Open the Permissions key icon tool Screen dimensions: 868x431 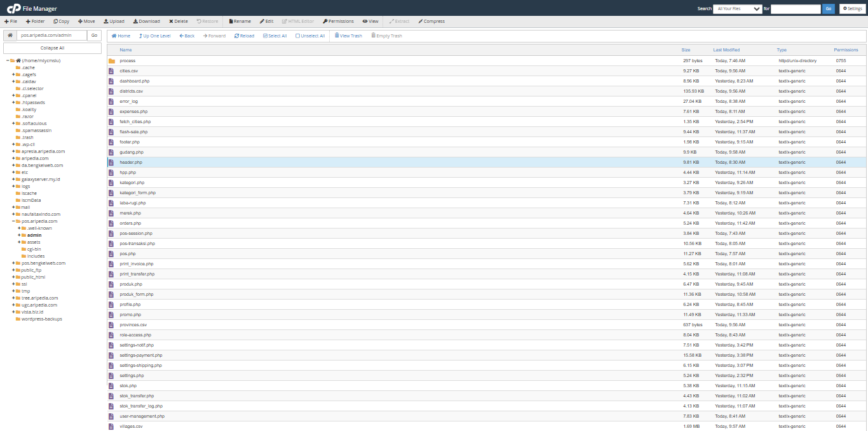point(325,22)
